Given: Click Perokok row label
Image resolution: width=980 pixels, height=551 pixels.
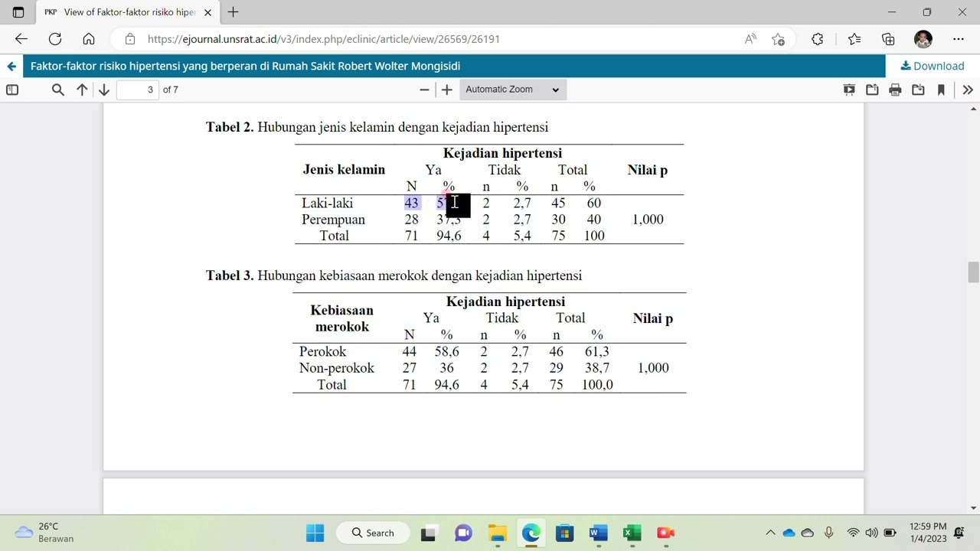Looking at the screenshot, I should tap(322, 351).
